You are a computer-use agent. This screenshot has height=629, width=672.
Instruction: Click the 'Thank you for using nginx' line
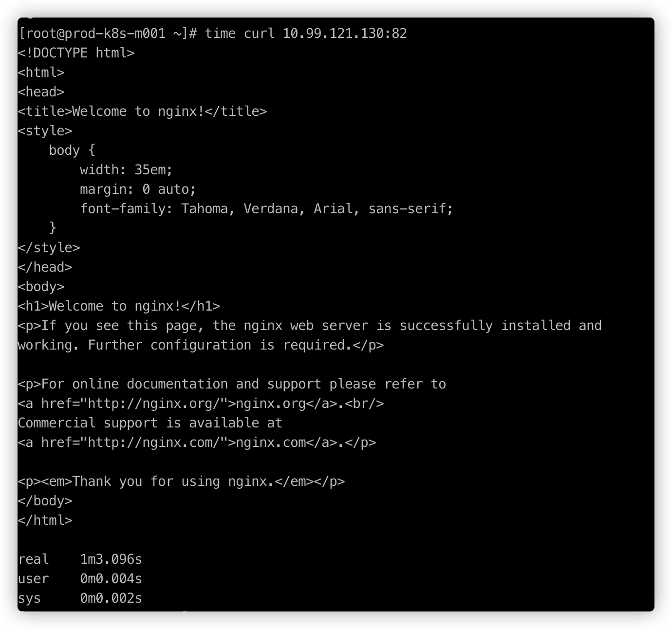point(181,481)
